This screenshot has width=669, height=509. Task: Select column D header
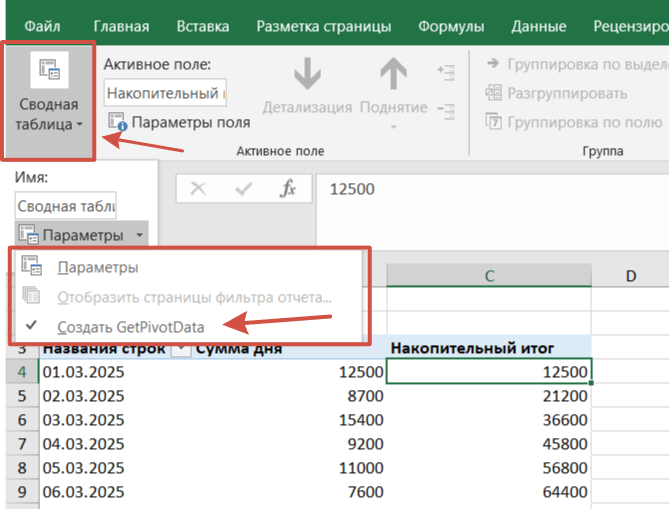[630, 276]
